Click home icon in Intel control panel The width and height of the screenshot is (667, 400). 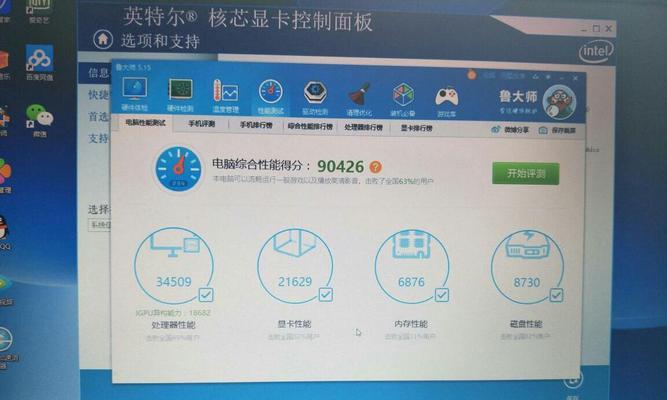103,40
